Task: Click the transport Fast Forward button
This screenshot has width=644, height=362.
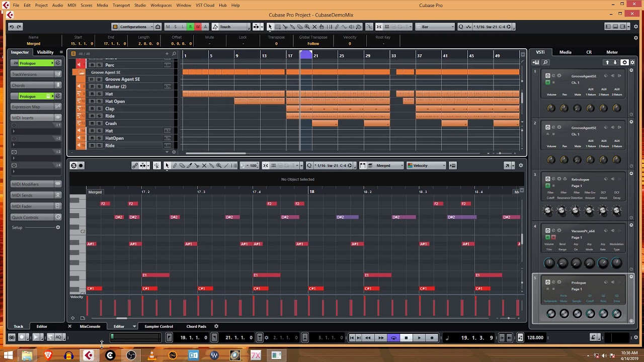Action: [x=380, y=338]
